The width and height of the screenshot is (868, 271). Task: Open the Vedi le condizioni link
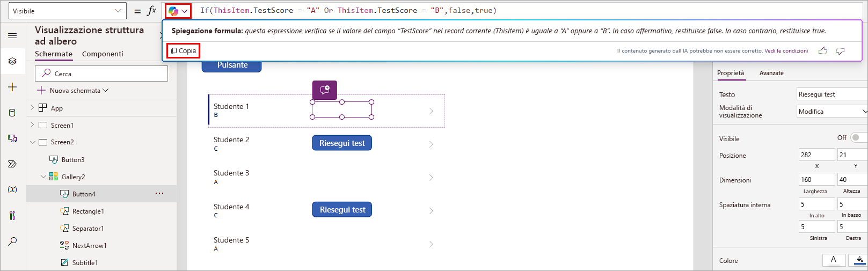pyautogui.click(x=786, y=51)
